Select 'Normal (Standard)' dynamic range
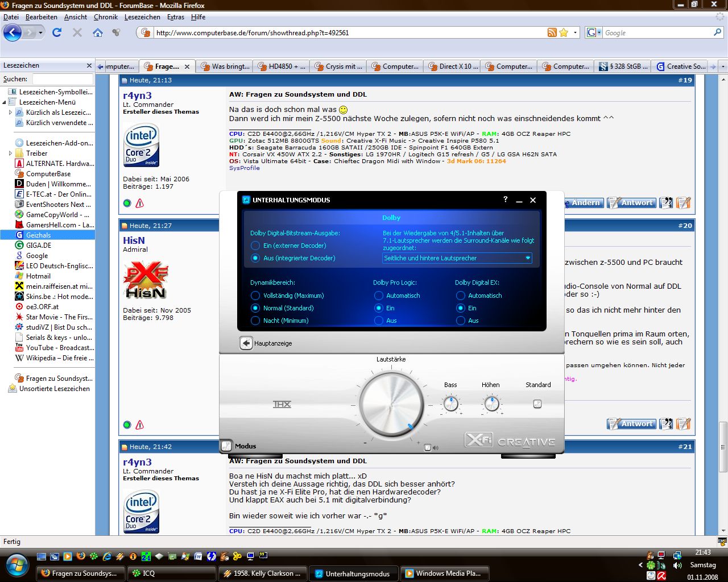The height and width of the screenshot is (582, 728). pyautogui.click(x=255, y=308)
